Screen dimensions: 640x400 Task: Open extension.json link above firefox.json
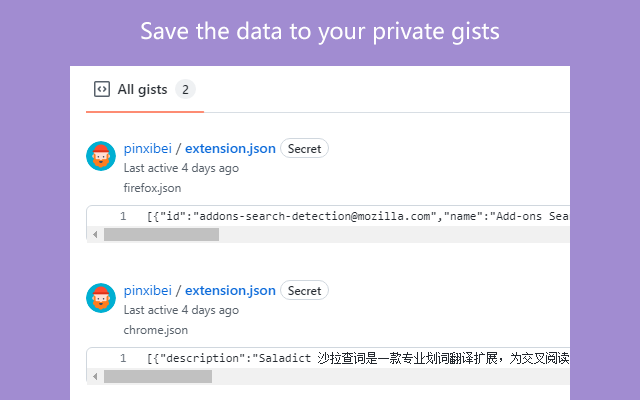pyautogui.click(x=230, y=148)
